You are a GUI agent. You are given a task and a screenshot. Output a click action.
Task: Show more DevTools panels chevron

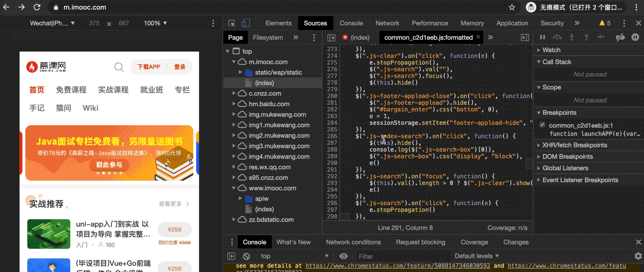click(577, 23)
